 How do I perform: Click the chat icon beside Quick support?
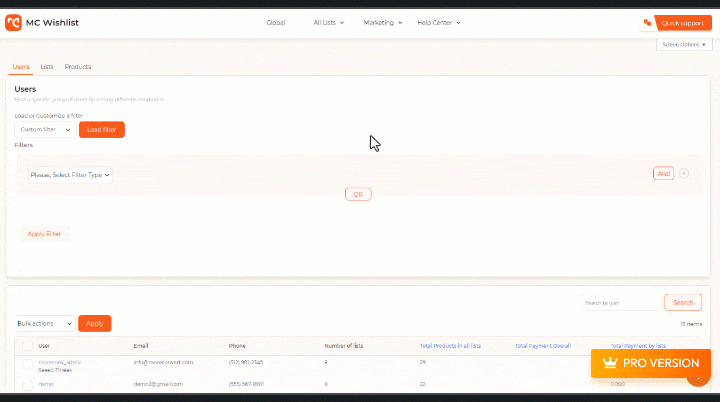coord(647,23)
